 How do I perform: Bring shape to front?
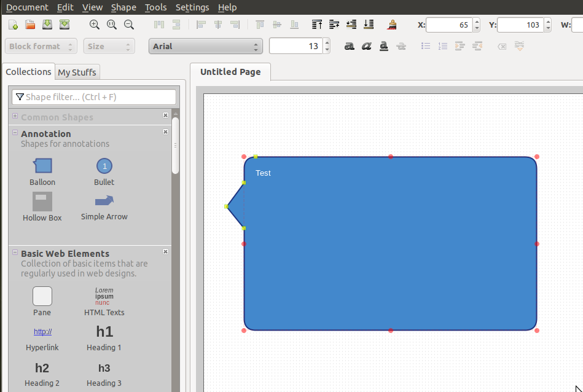click(317, 25)
